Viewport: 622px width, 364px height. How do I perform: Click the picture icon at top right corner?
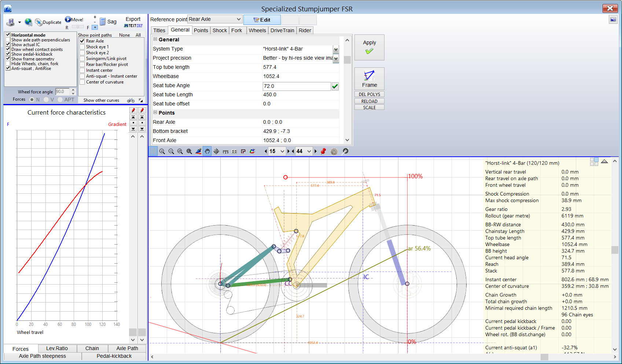click(x=613, y=19)
